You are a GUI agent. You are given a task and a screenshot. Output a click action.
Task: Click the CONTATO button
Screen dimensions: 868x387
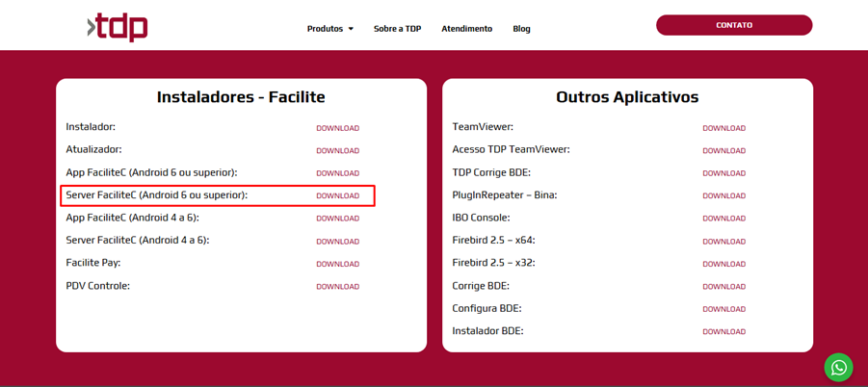(734, 25)
